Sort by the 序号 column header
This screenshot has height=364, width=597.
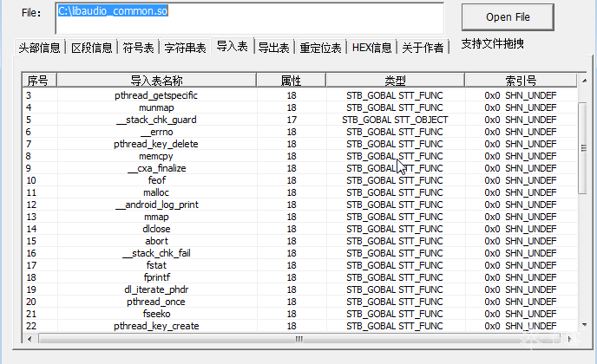40,81
